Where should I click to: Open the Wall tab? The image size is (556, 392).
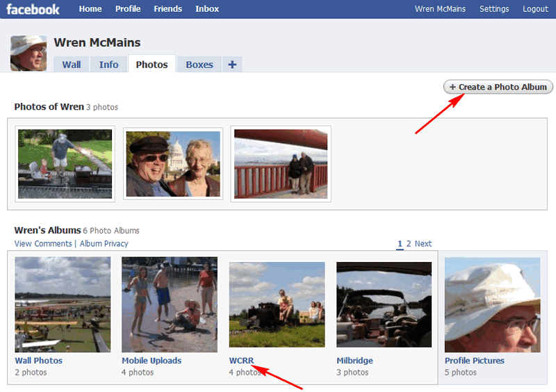tap(72, 65)
